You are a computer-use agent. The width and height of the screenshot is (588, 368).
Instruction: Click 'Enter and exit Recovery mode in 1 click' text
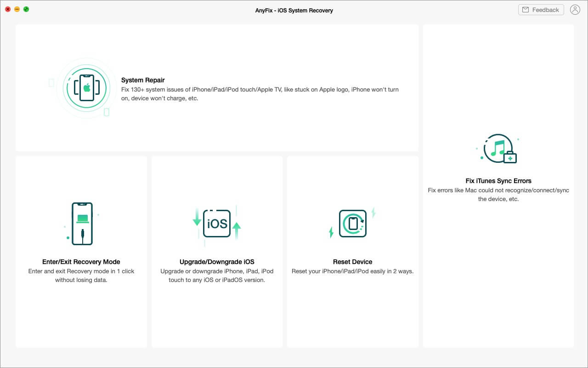click(x=81, y=276)
